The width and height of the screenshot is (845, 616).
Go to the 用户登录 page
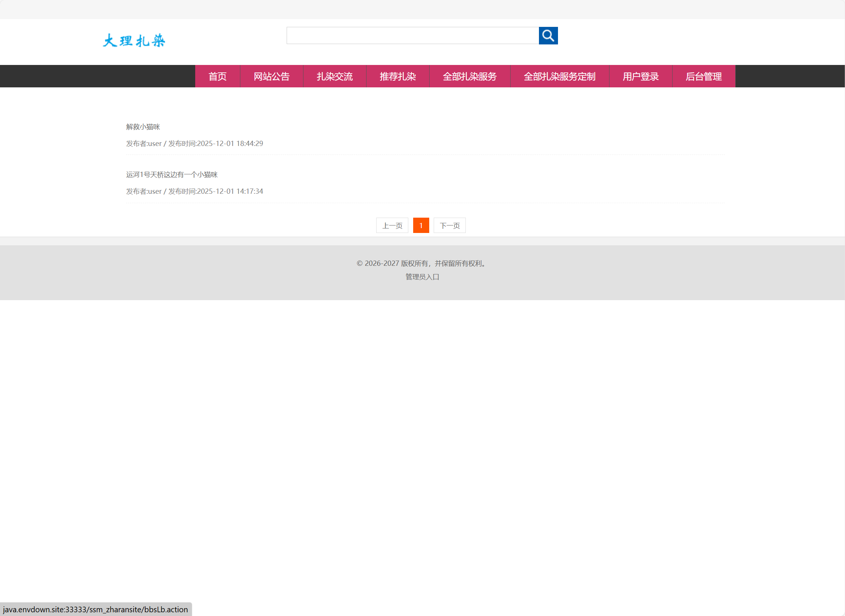pos(640,77)
